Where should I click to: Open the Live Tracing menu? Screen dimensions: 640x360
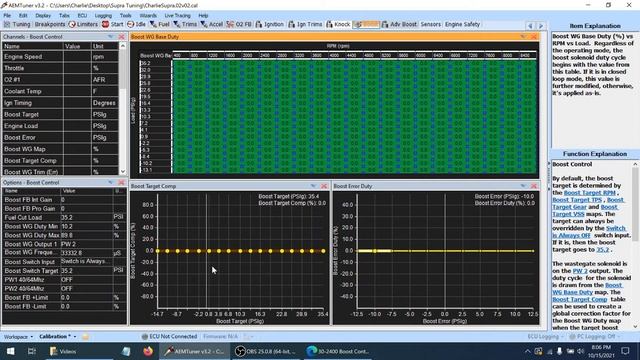pyautogui.click(x=178, y=16)
